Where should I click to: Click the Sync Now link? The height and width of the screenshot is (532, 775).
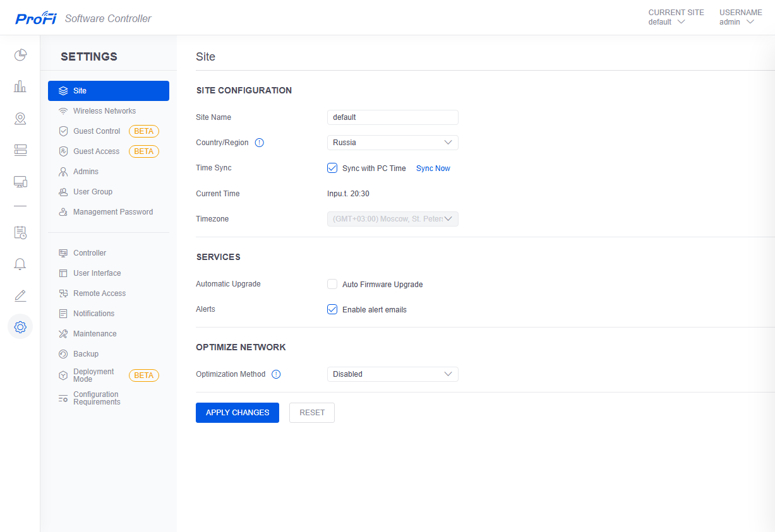(x=433, y=168)
